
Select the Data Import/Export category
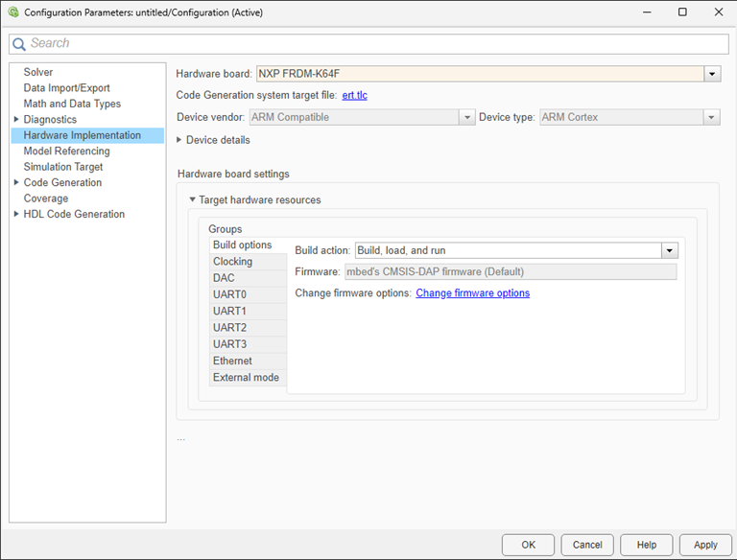pyautogui.click(x=66, y=88)
